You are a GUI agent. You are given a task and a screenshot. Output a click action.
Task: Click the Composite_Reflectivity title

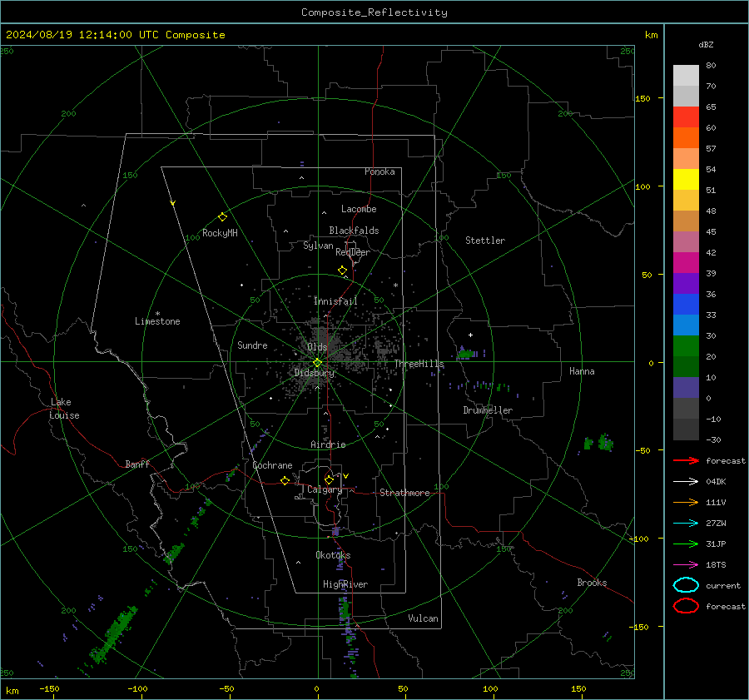[374, 12]
